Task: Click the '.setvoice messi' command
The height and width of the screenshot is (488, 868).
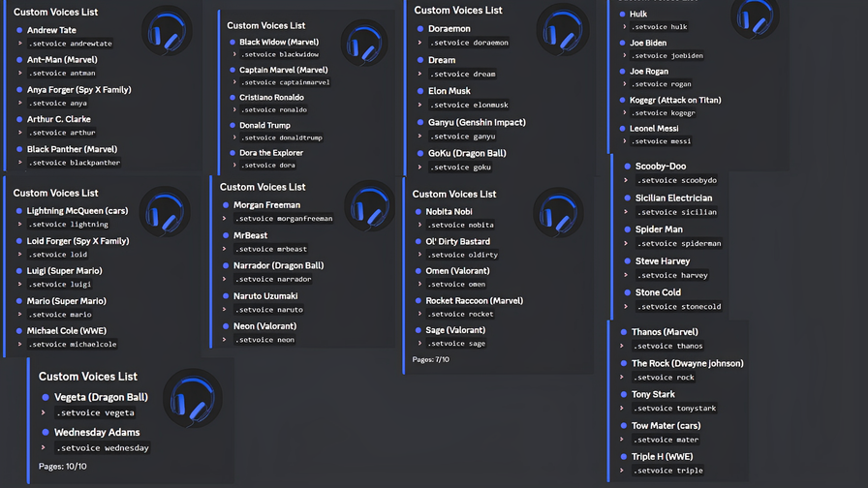Action: tap(662, 141)
